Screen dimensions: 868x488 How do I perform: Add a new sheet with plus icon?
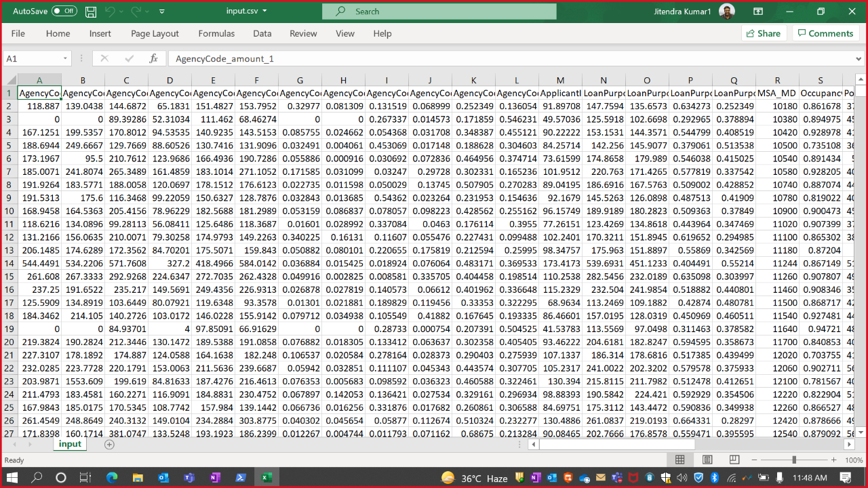pyautogui.click(x=109, y=445)
